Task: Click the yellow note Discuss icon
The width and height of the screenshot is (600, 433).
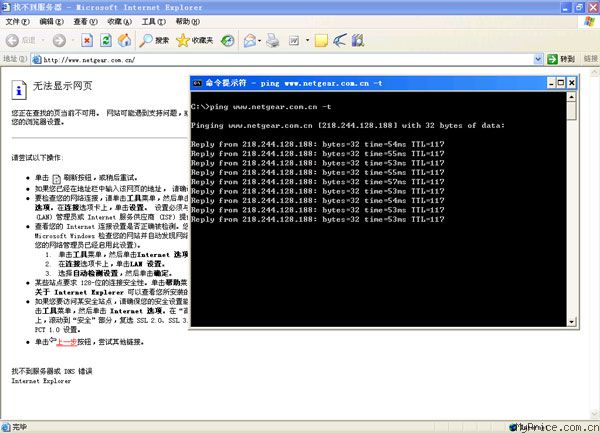Action: (x=321, y=40)
